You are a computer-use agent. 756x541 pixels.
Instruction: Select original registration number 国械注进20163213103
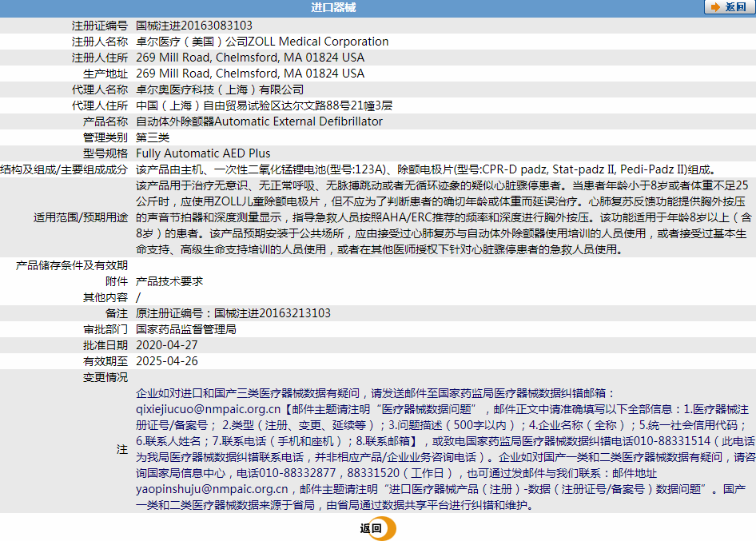tap(273, 313)
